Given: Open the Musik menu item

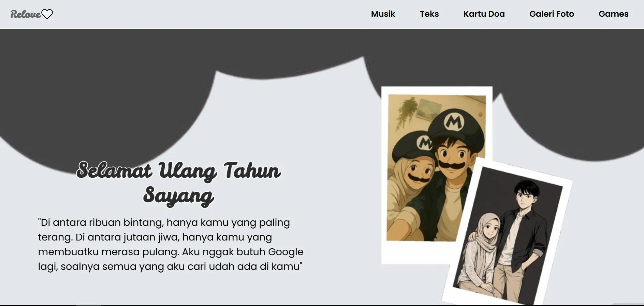Looking at the screenshot, I should (x=383, y=14).
